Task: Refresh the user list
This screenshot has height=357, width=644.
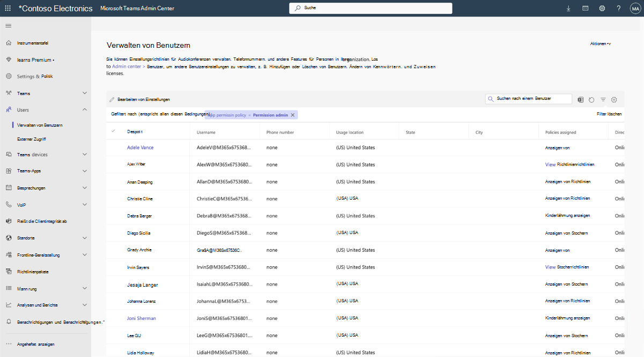Action: tap(591, 99)
